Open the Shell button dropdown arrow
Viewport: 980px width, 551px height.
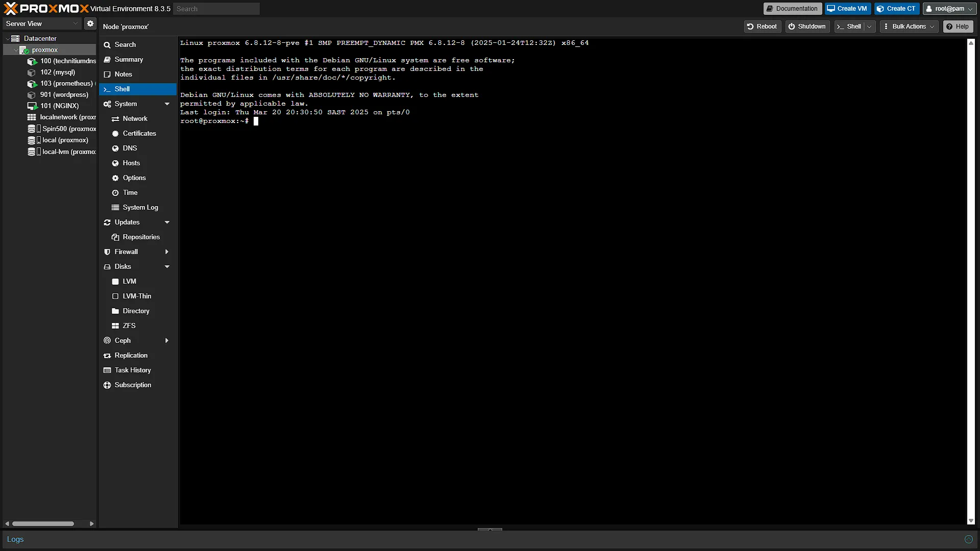coord(869,27)
